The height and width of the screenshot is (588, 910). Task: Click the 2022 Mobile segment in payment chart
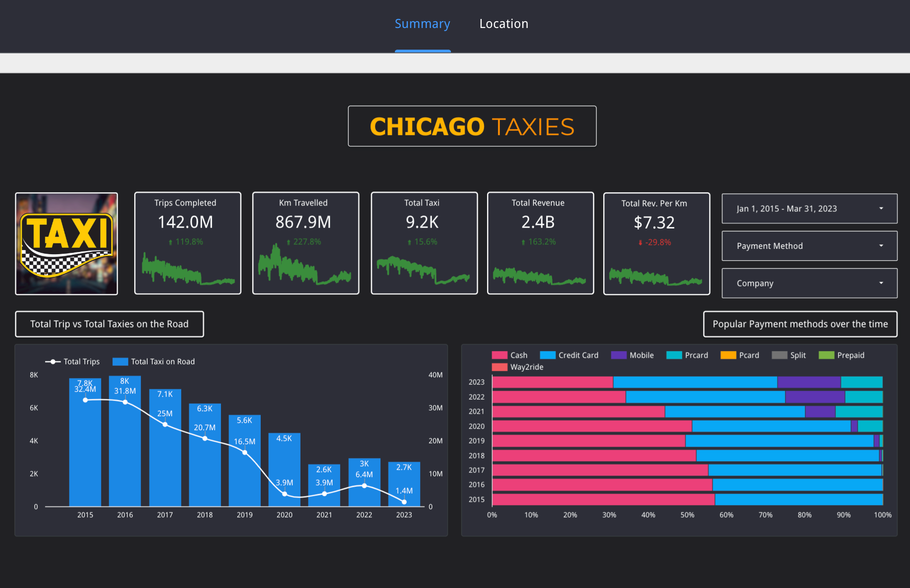pyautogui.click(x=815, y=397)
